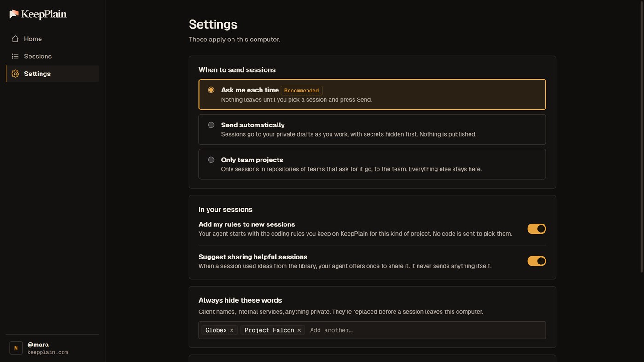
Task: Disable Suggest sharing helpful sessions switch
Action: [x=537, y=261]
